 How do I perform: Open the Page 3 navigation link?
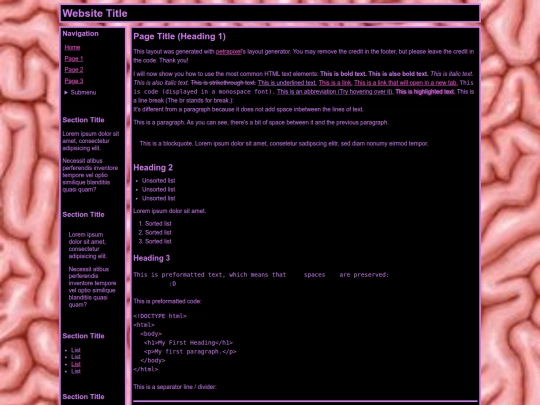click(74, 81)
